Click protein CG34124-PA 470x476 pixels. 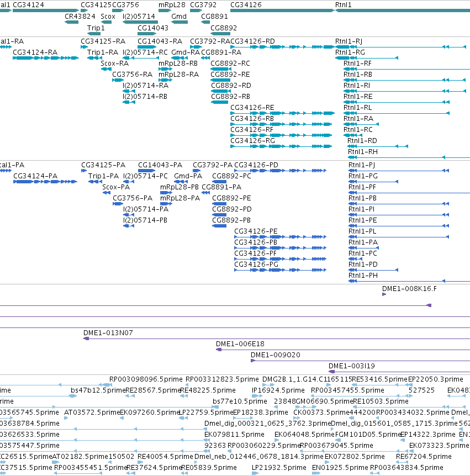click(35, 176)
